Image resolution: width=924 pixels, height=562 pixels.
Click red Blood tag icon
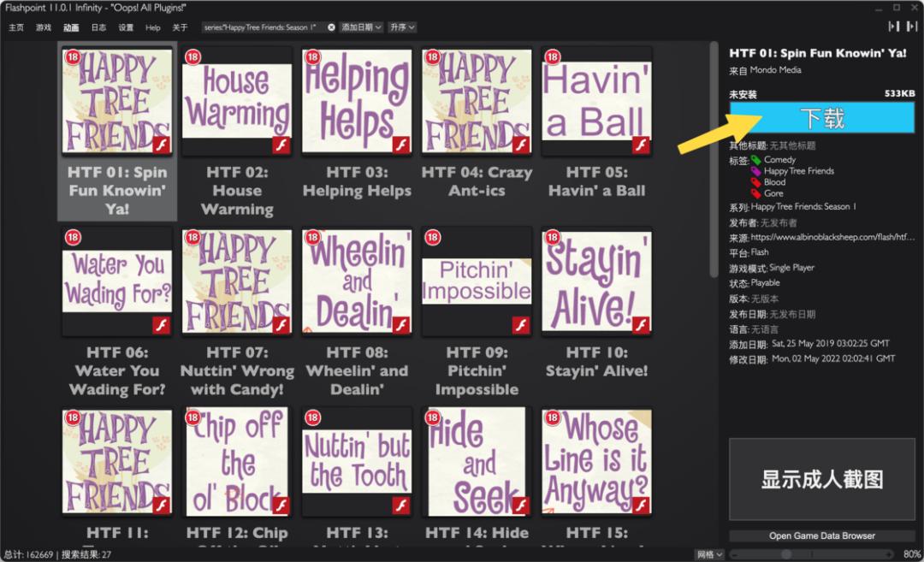pos(756,182)
